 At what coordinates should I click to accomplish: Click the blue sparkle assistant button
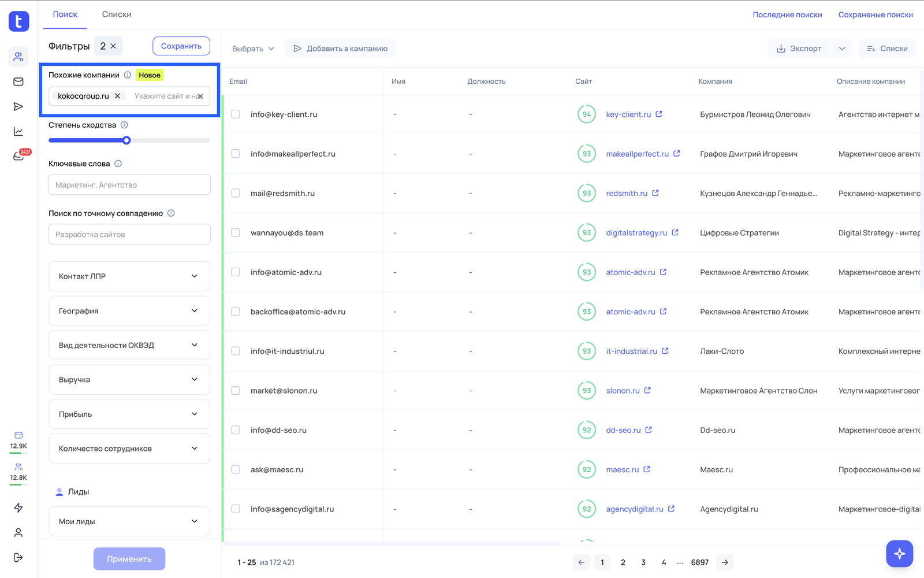click(x=899, y=554)
